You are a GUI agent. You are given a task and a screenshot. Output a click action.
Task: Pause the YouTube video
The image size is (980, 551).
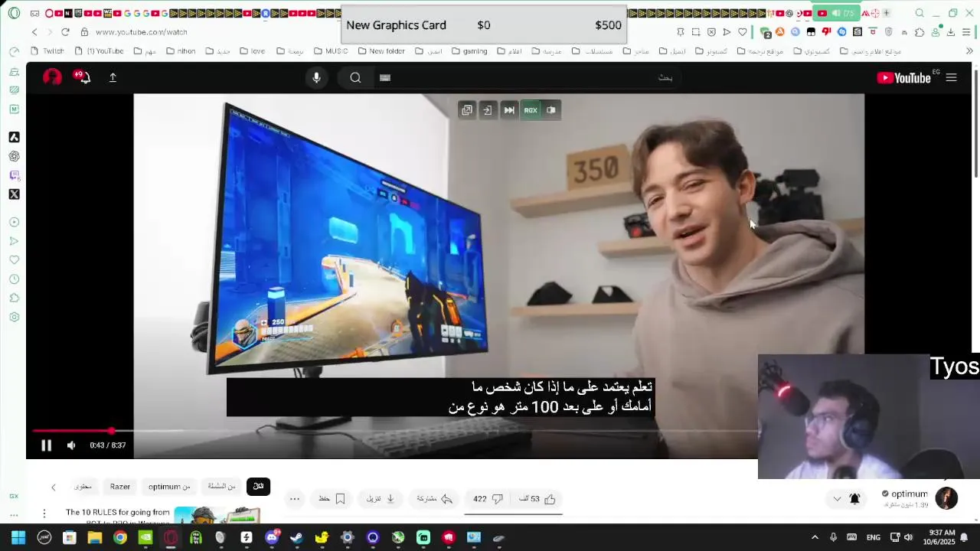46,445
